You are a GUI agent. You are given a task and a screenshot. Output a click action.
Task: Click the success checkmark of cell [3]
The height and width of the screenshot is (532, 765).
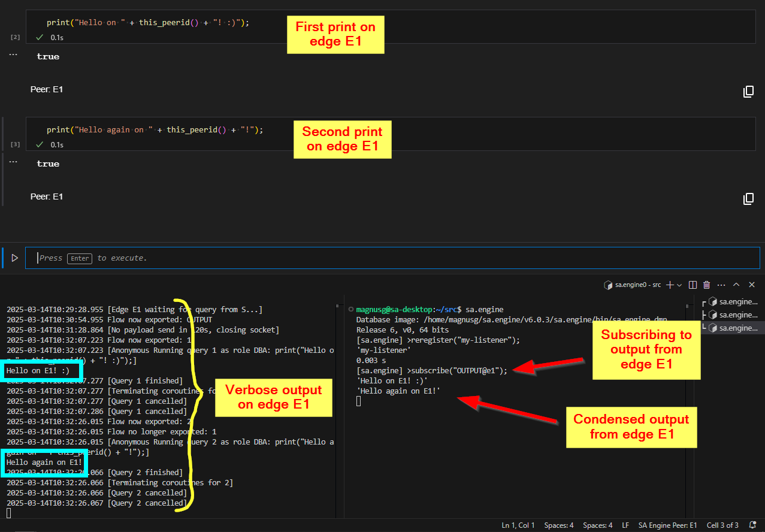pos(40,144)
